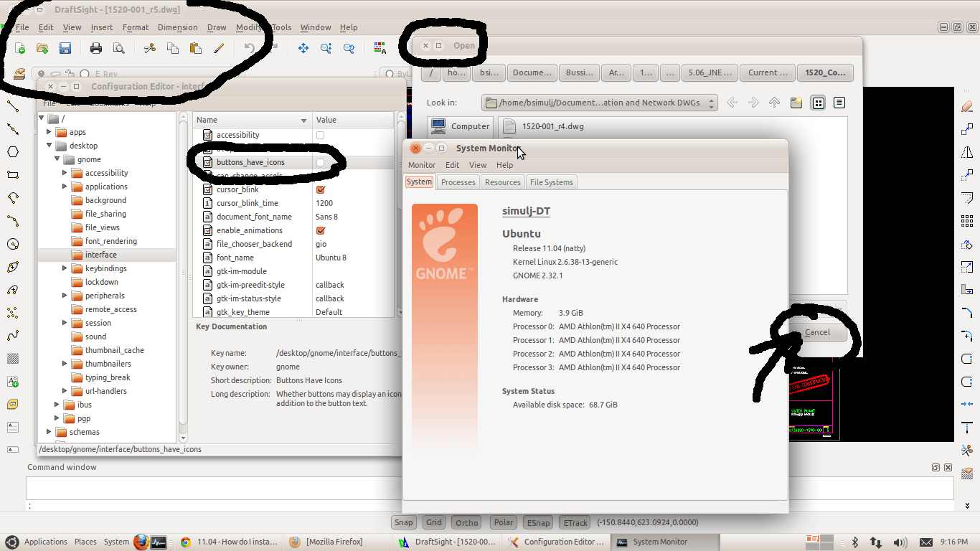Click the Pan tool four-arrow icon
The image size is (980, 551).
click(303, 48)
